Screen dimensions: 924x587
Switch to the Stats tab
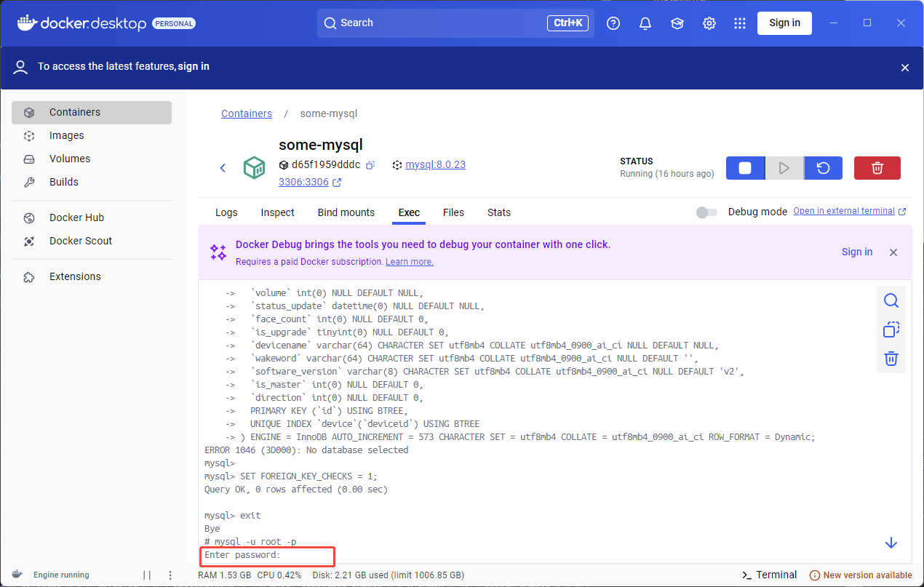coord(499,213)
